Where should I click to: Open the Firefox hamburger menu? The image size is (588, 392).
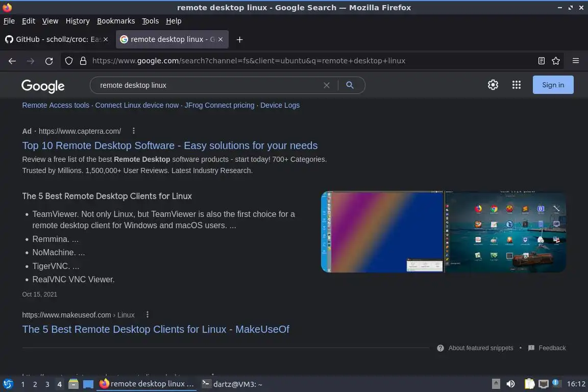tap(576, 61)
